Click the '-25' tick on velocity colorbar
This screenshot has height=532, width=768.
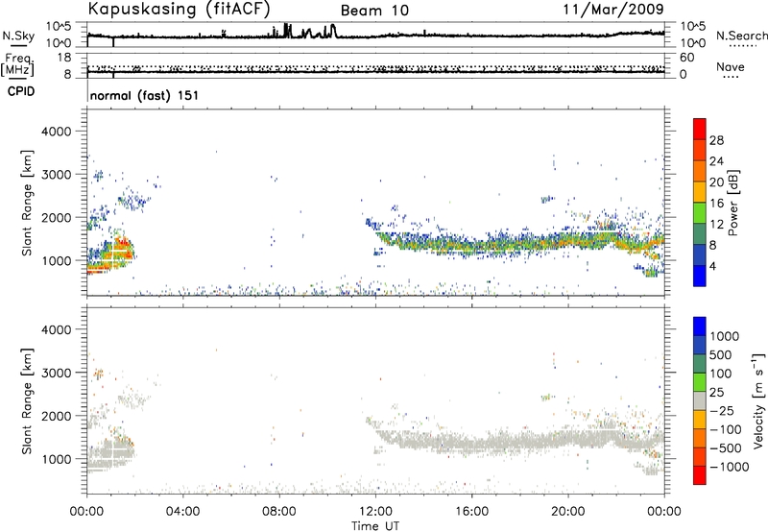click(x=722, y=410)
